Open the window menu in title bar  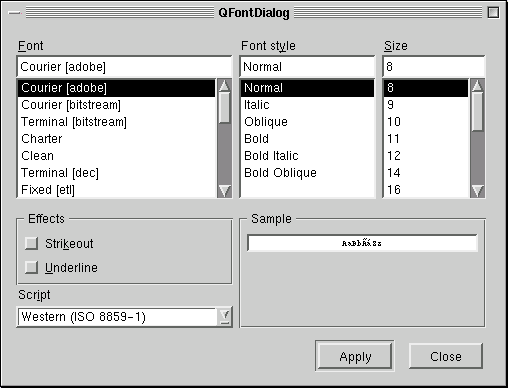pos(15,13)
